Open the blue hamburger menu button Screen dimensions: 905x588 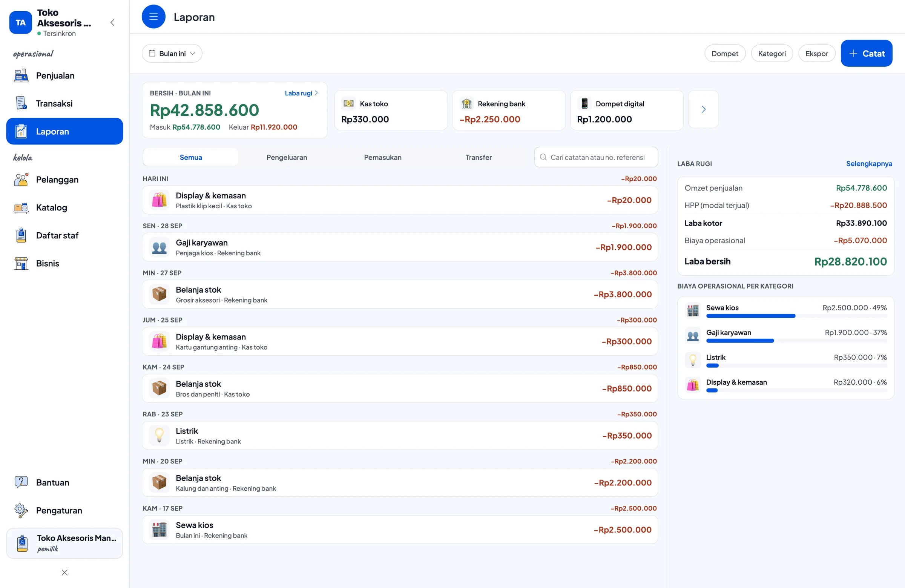tap(153, 17)
